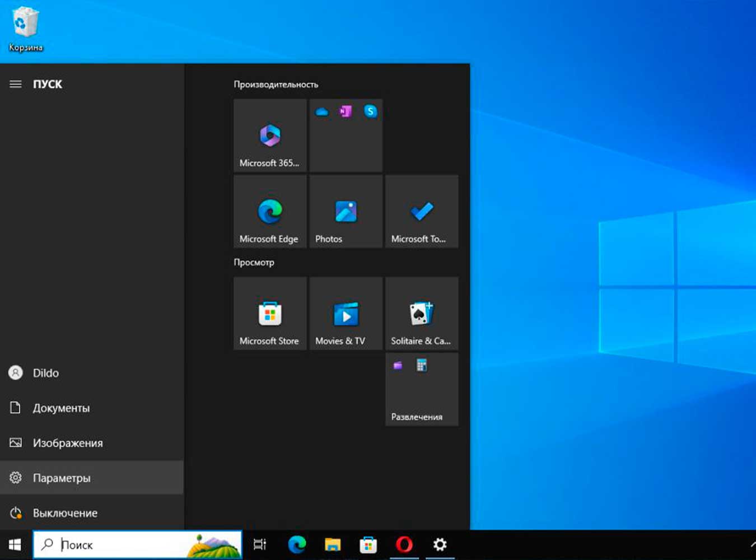Collapse the ПУСК hamburger menu
This screenshot has width=756, height=560.
pyautogui.click(x=16, y=84)
